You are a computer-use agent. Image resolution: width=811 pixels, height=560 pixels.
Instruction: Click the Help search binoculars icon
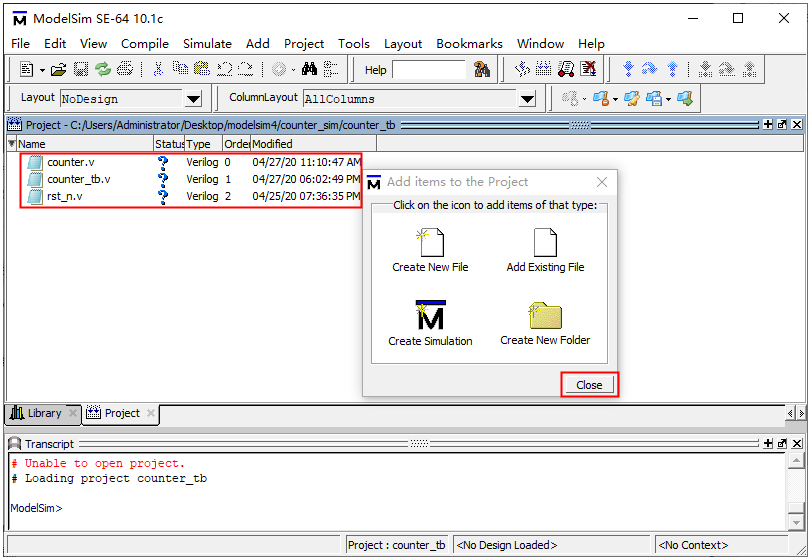click(482, 70)
